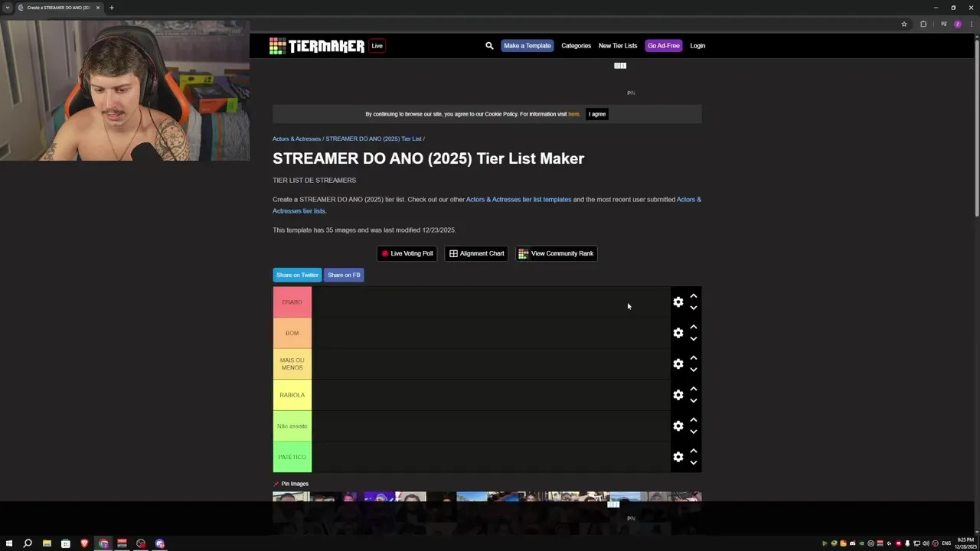Open settings gear for PATÉTICO tier
980x551 pixels.
(x=678, y=457)
